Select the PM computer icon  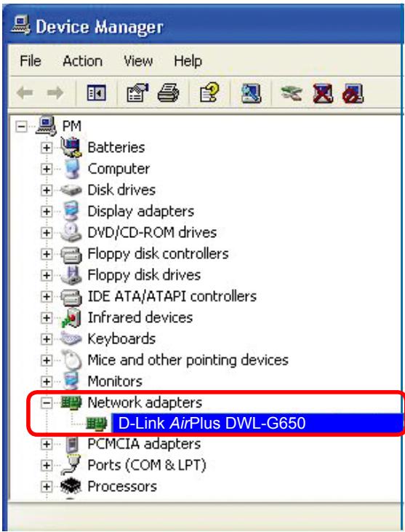click(x=46, y=126)
